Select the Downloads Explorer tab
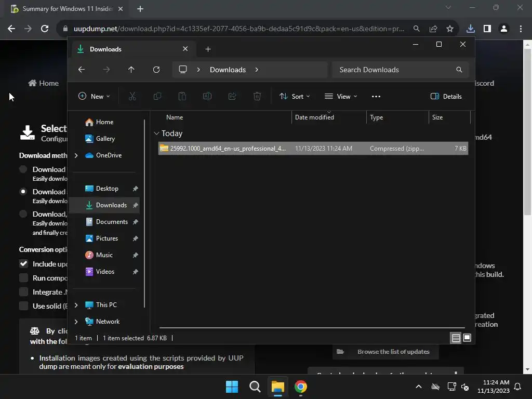Image resolution: width=532 pixels, height=399 pixels. [x=134, y=49]
